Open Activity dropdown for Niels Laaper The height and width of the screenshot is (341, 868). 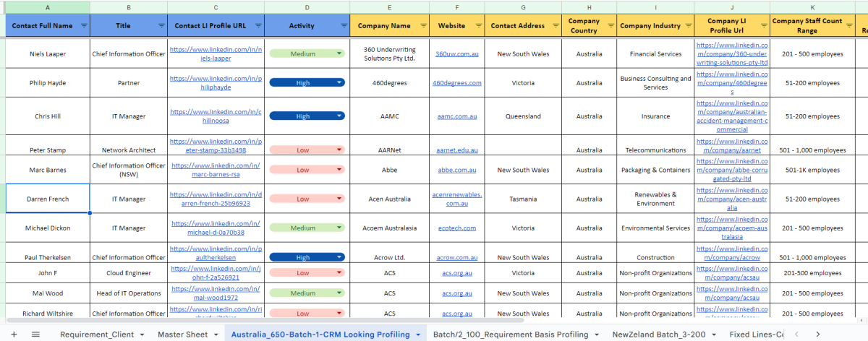point(339,54)
